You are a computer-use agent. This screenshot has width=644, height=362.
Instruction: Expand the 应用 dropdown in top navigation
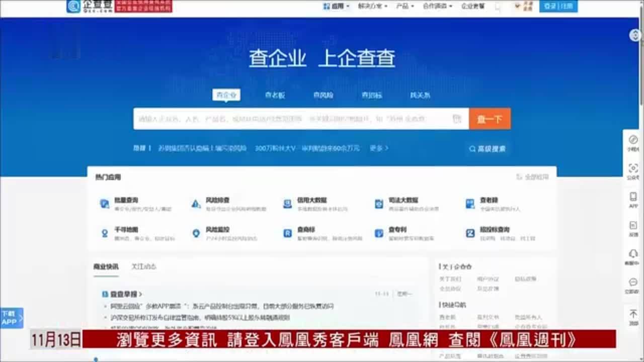click(x=336, y=6)
